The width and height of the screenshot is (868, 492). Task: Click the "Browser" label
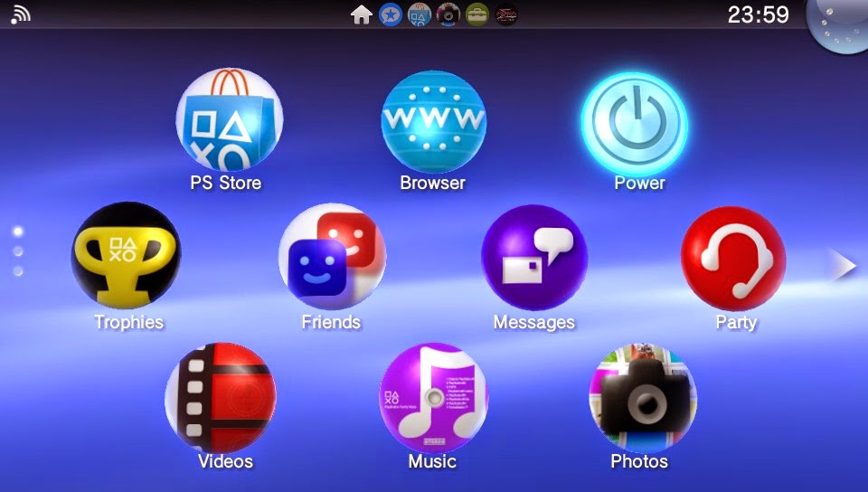tap(433, 183)
